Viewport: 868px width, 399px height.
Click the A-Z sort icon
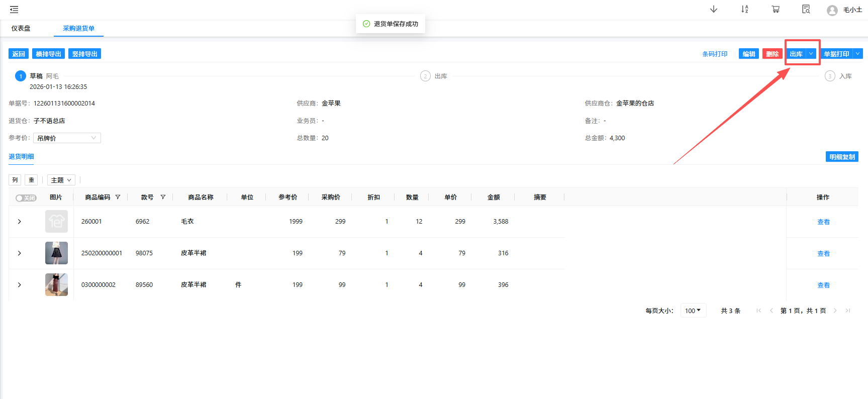point(744,10)
